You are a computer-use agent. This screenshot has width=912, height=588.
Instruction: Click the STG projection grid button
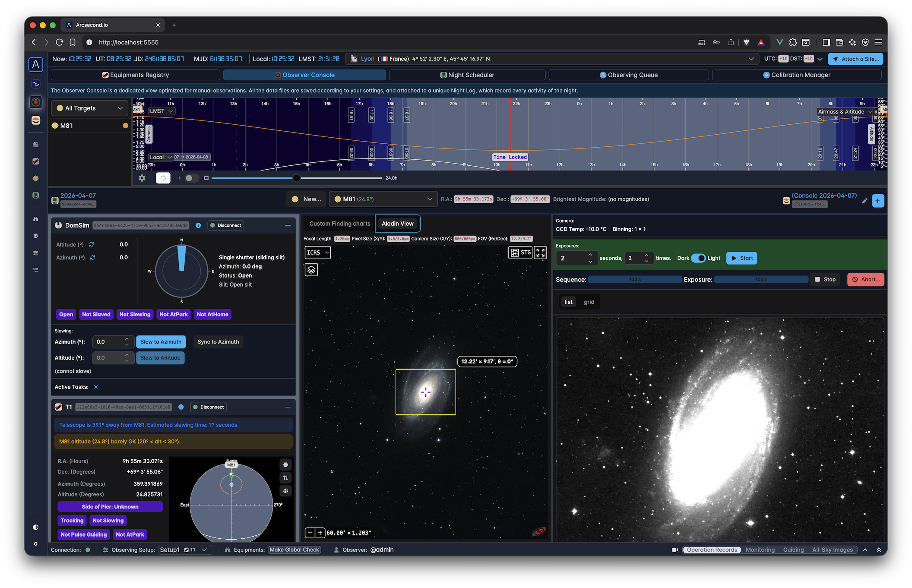[521, 253]
